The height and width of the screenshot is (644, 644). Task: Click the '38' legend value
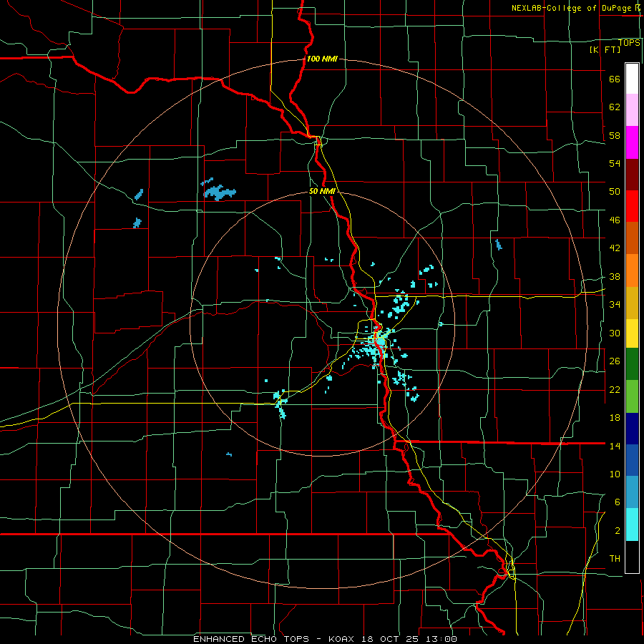click(615, 276)
